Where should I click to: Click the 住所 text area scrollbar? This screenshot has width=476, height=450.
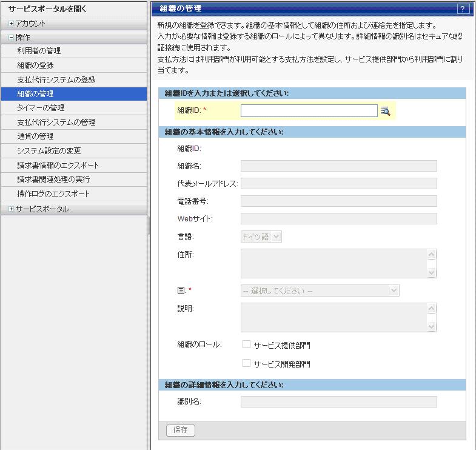coord(432,264)
